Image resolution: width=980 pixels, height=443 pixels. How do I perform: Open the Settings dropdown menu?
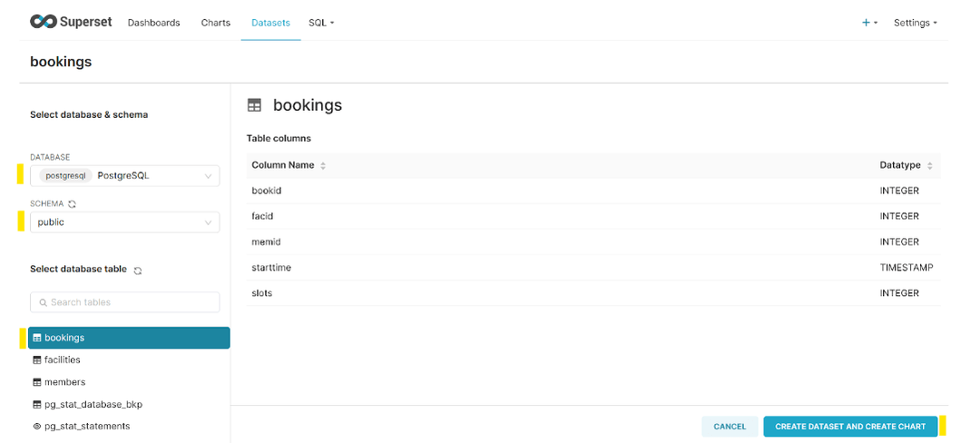click(x=915, y=23)
